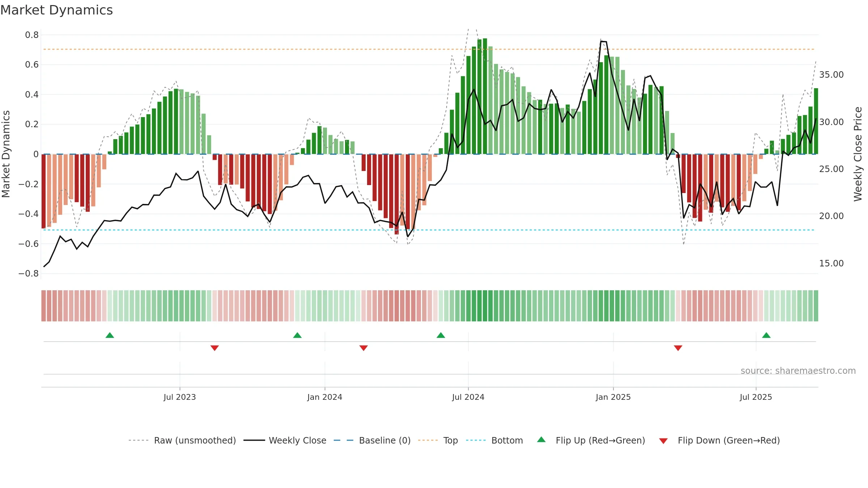Click the red flip-down marker after Jan 2024
The width and height of the screenshot is (868, 488).
pos(363,348)
